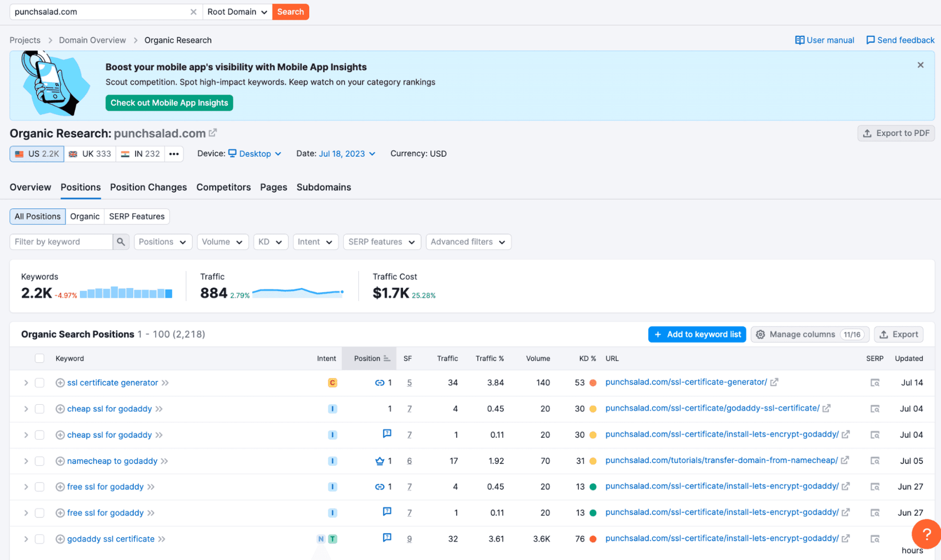Click double-arrow icon next to namecheap to godaddy
Viewport: 941px width, 560px height.
coord(165,461)
